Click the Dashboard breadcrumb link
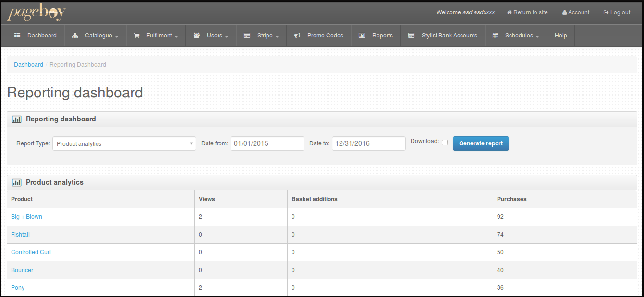The width and height of the screenshot is (644, 297). 28,65
